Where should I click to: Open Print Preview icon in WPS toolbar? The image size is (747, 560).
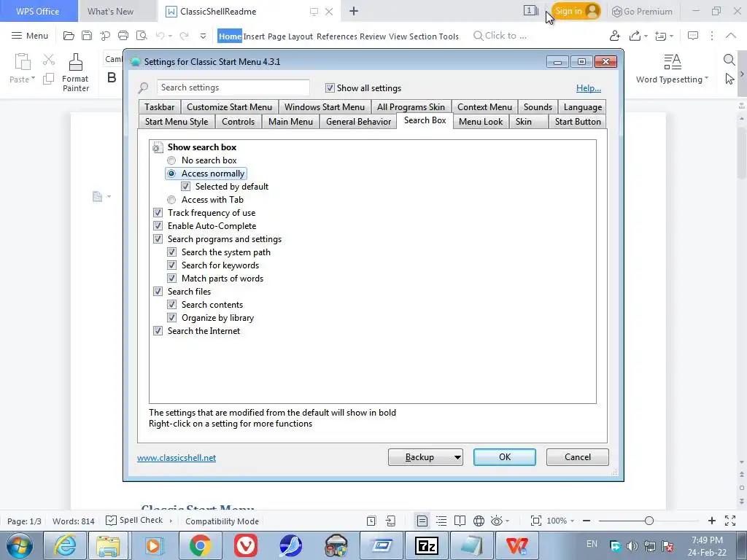142,36
